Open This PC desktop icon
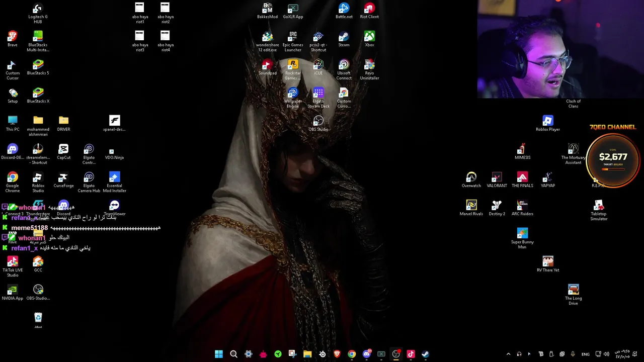644x362 pixels. pyautogui.click(x=13, y=124)
